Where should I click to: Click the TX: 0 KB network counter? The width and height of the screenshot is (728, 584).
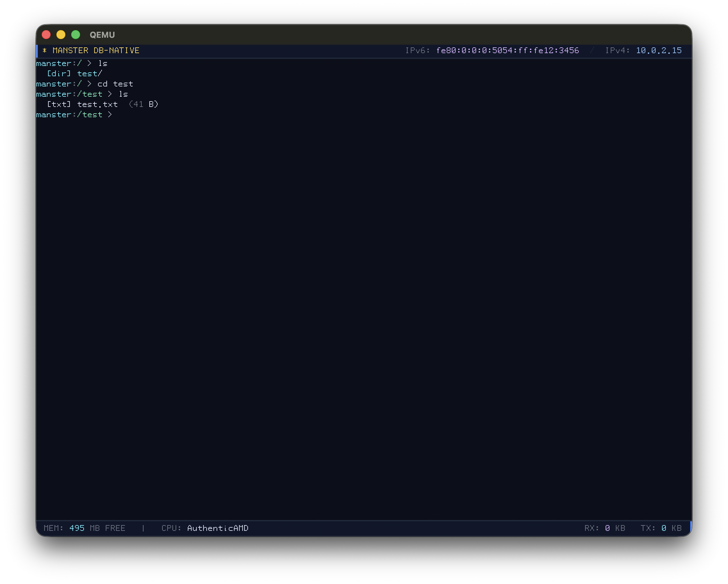click(661, 528)
